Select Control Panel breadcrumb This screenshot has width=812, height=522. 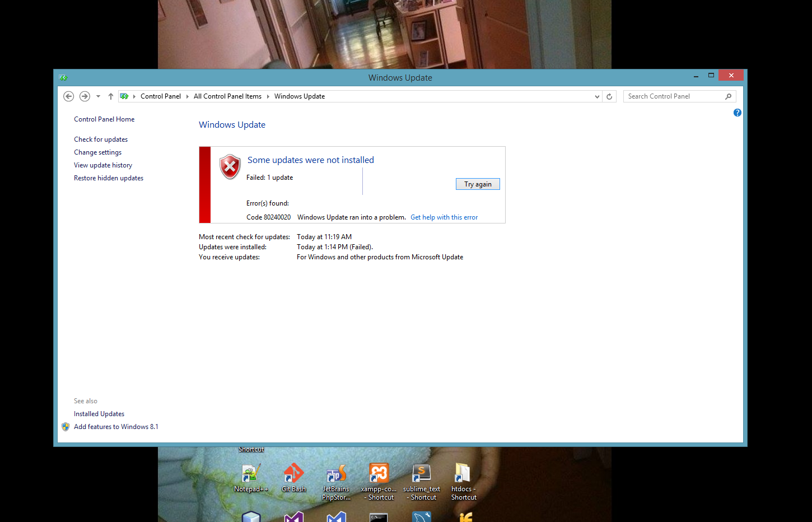pos(161,96)
